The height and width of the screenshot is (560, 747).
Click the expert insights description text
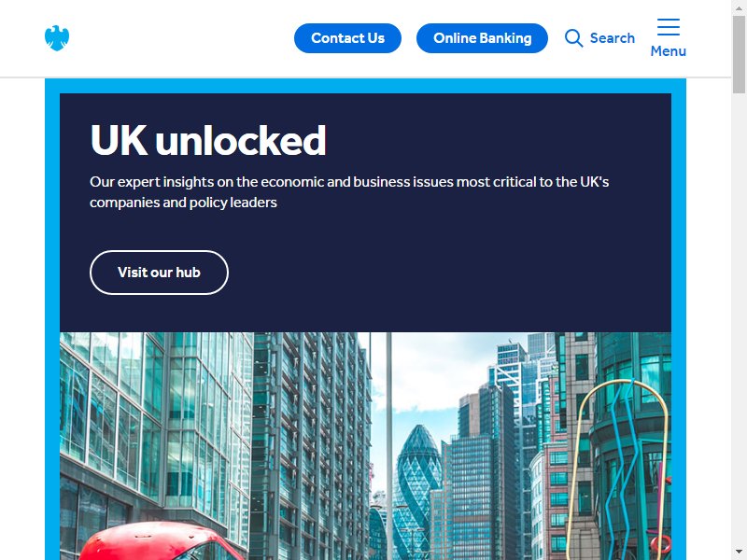point(349,192)
